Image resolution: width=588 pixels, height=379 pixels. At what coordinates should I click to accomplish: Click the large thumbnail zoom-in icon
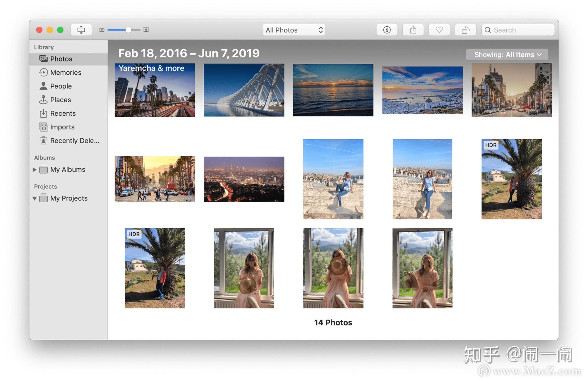coord(146,30)
